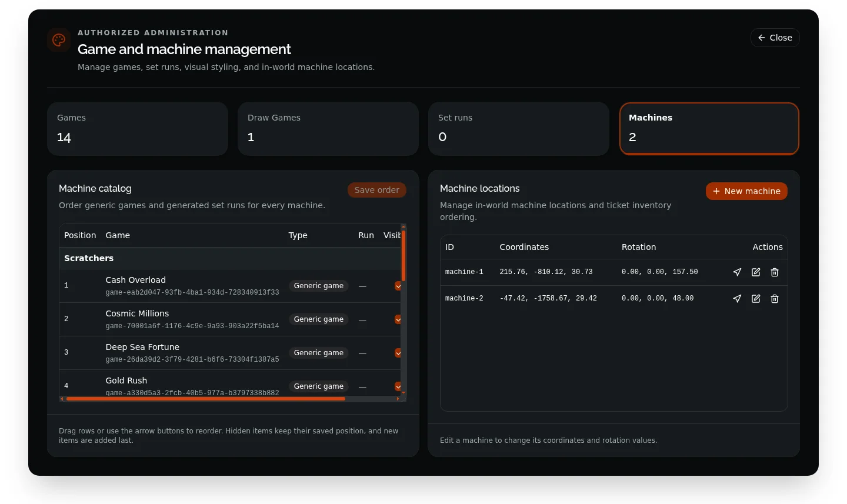Viewport: 847px width, 504px height.
Task: Open the Draw Games tab card
Action: coord(328,129)
